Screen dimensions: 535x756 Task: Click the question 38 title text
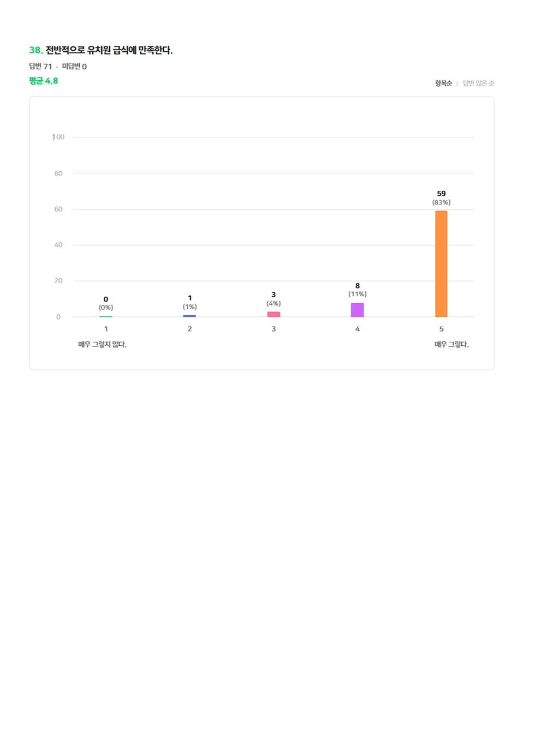tap(109, 50)
